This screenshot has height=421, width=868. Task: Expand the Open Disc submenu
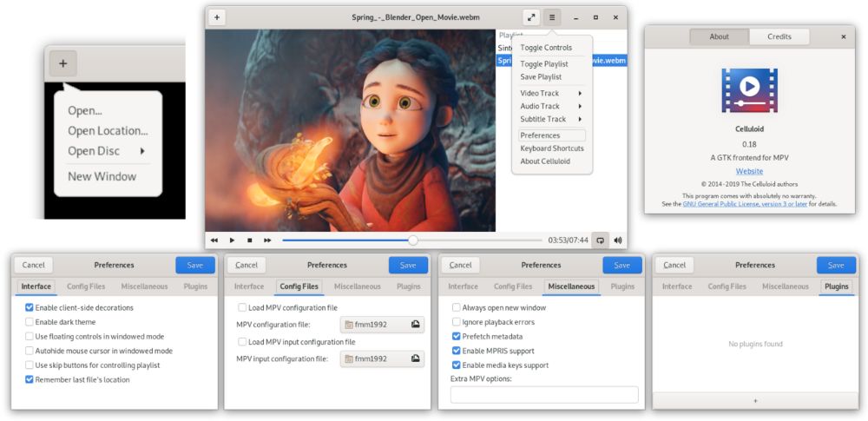[108, 151]
